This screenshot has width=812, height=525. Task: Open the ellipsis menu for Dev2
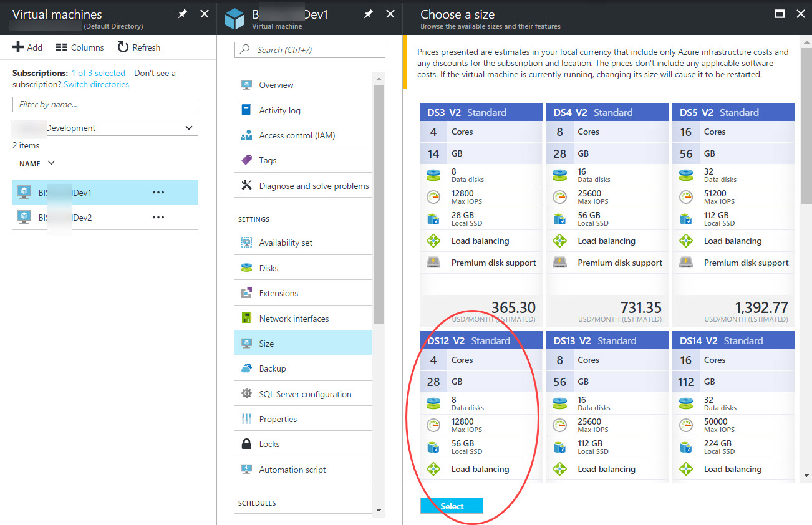click(x=158, y=218)
